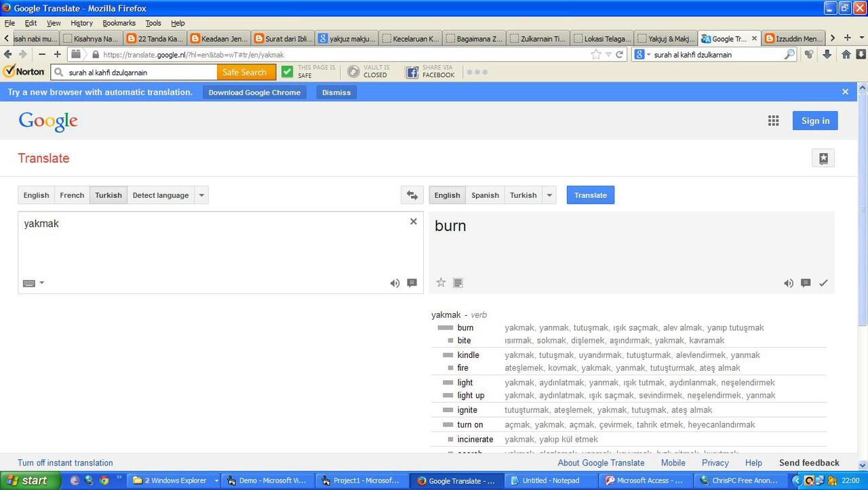Image resolution: width=868 pixels, height=490 pixels.
Task: Expand Windows Explorer taskbar group arrow
Action: 216,481
